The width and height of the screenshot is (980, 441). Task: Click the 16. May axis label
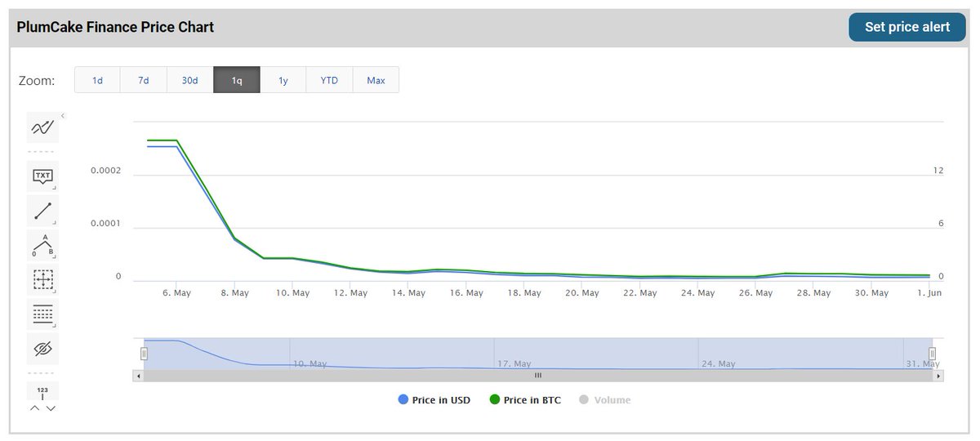click(468, 292)
